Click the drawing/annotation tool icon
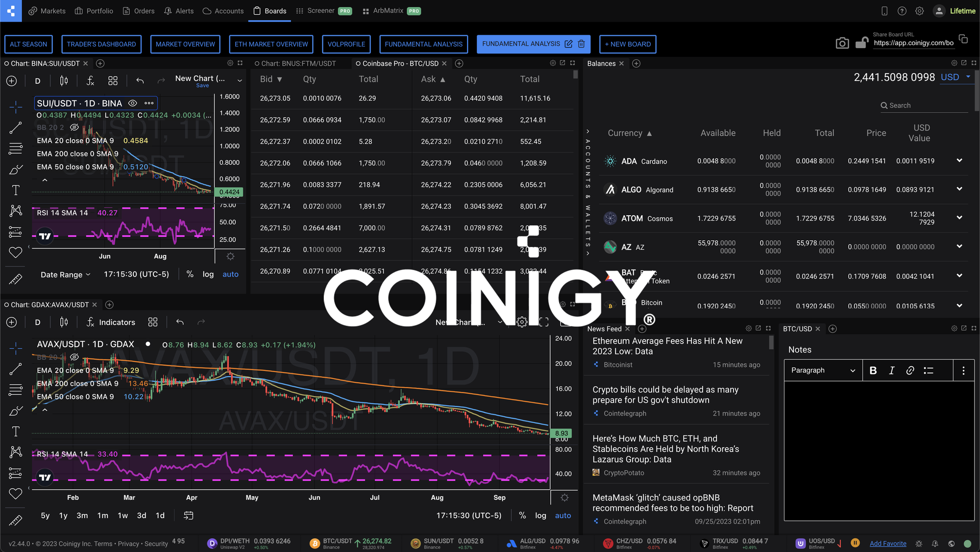The height and width of the screenshot is (552, 980). (x=16, y=170)
